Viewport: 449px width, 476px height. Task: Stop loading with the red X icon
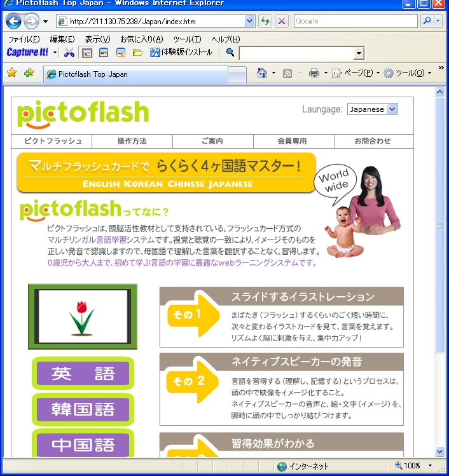point(282,21)
